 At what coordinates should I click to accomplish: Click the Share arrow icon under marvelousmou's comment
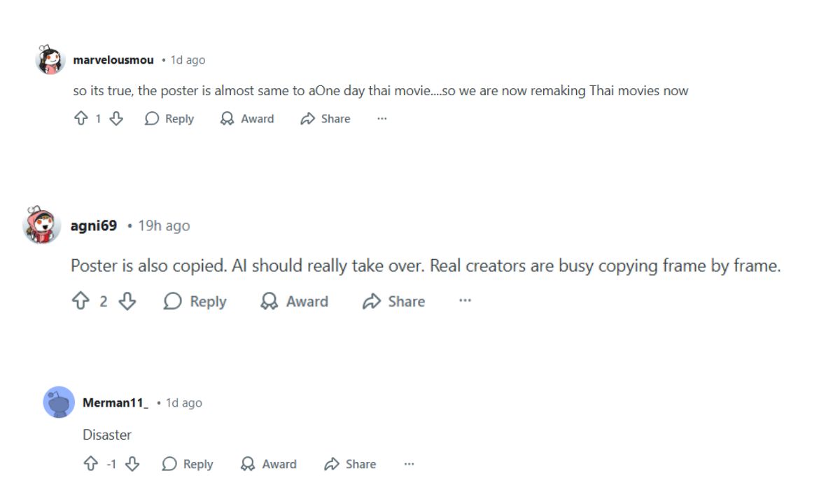pyautogui.click(x=307, y=118)
